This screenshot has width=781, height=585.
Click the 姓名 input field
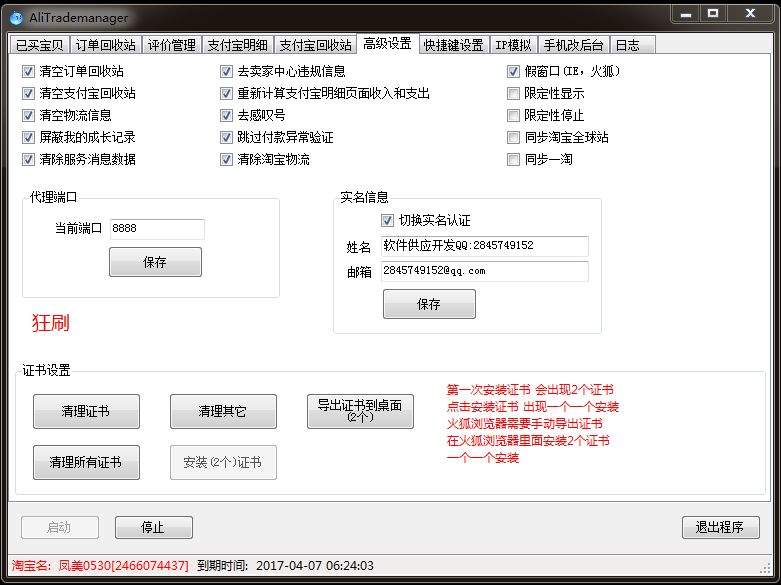485,246
